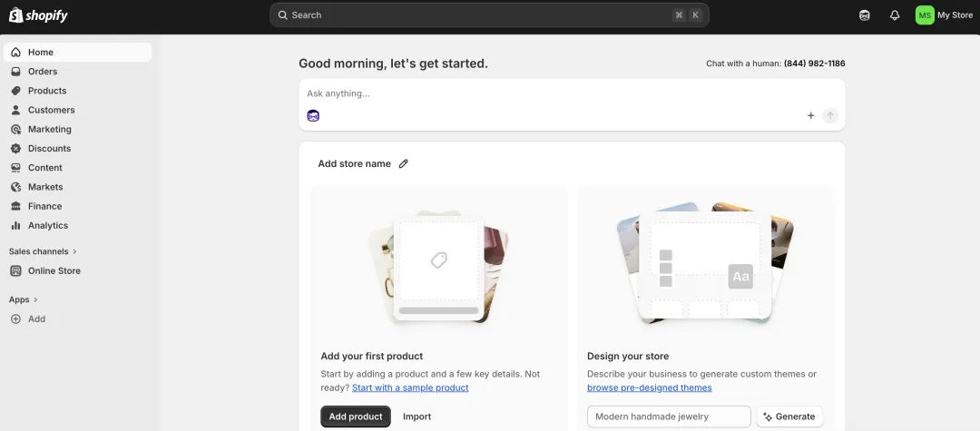The height and width of the screenshot is (431, 980).
Task: Open the Sidekick assistant icon in top bar
Action: (865, 15)
